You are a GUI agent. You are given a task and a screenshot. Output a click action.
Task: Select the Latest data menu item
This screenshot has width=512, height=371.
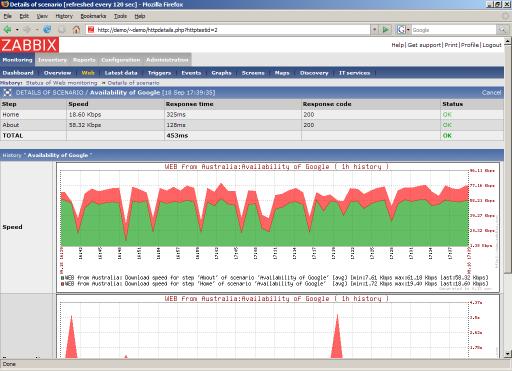pyautogui.click(x=121, y=73)
